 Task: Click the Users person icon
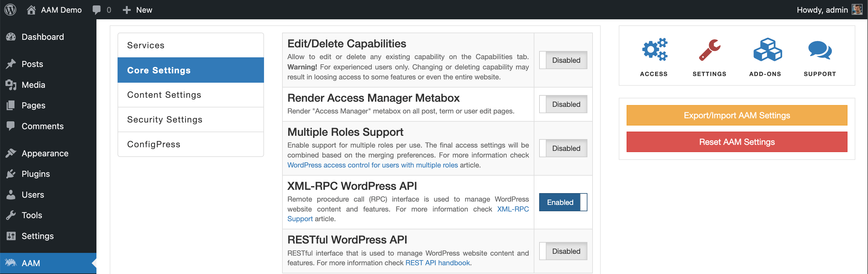click(x=11, y=195)
